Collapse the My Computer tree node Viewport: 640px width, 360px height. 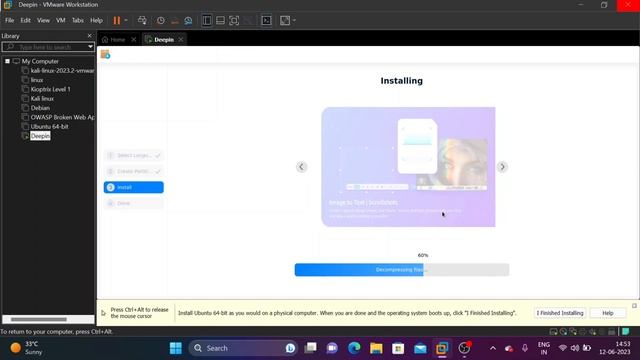click(7, 61)
